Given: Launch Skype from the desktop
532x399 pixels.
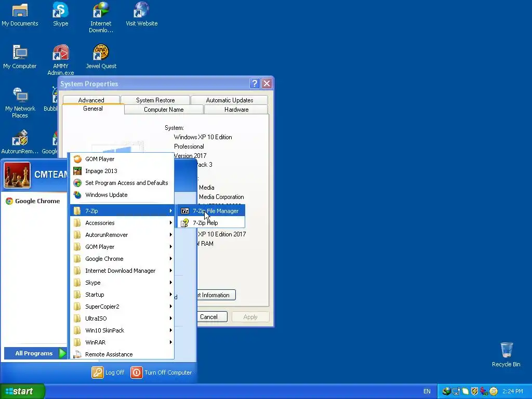Looking at the screenshot, I should coord(60,15).
